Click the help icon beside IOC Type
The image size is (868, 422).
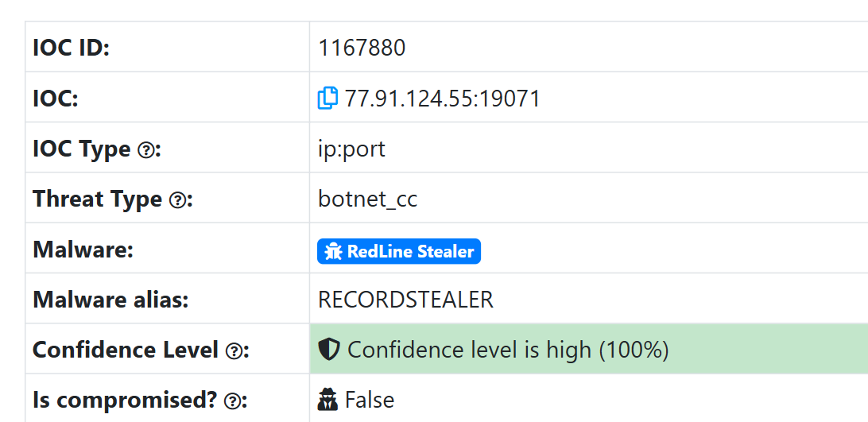click(x=145, y=149)
